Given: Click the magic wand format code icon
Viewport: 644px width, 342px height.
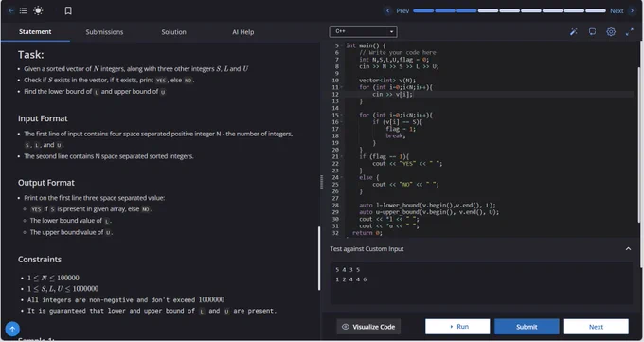Looking at the screenshot, I should tap(573, 31).
